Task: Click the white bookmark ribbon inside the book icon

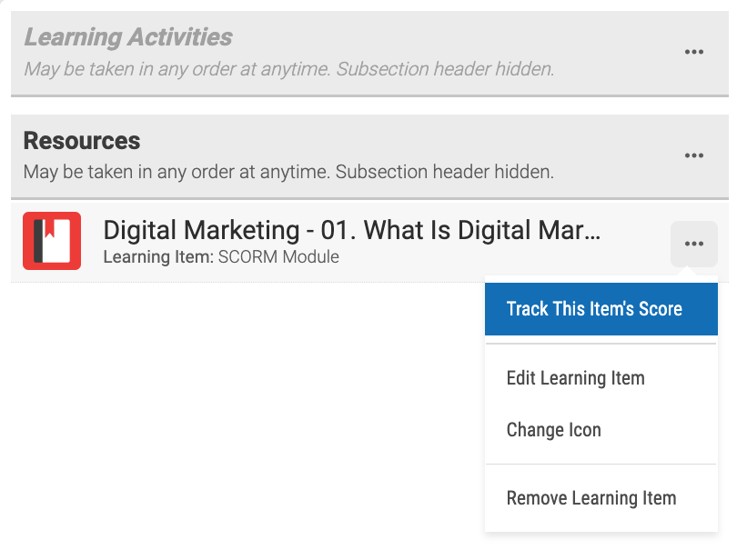Action: coord(49,228)
